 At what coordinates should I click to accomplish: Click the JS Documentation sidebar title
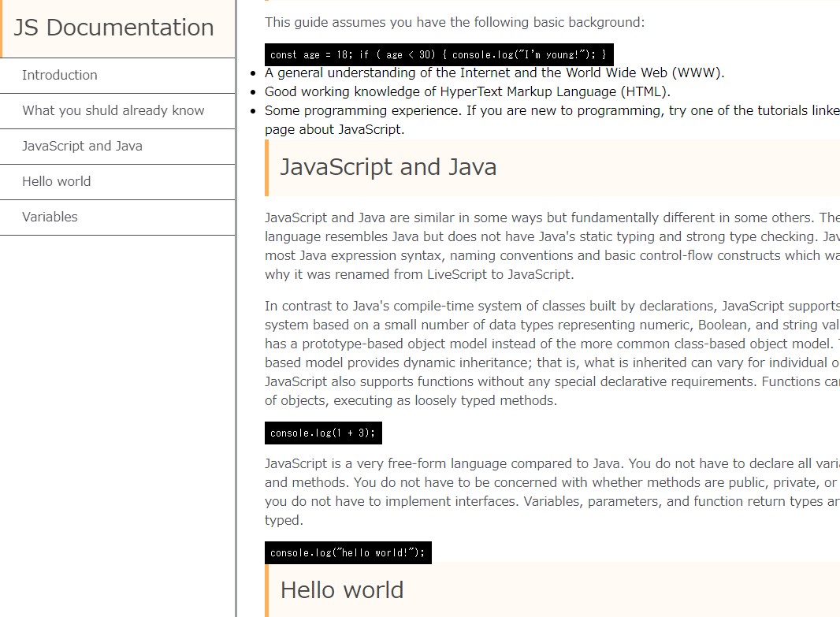click(113, 28)
